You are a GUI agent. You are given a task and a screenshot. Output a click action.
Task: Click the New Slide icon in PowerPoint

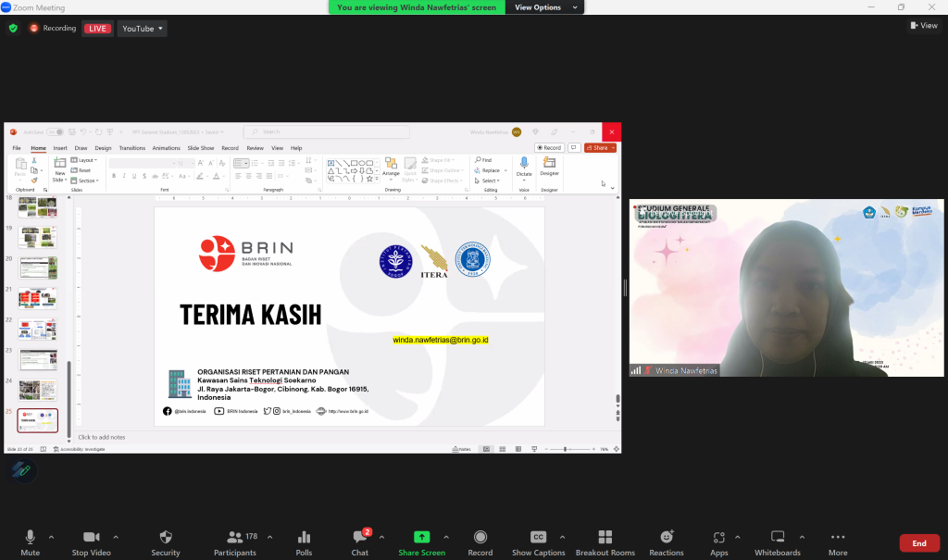[60, 163]
